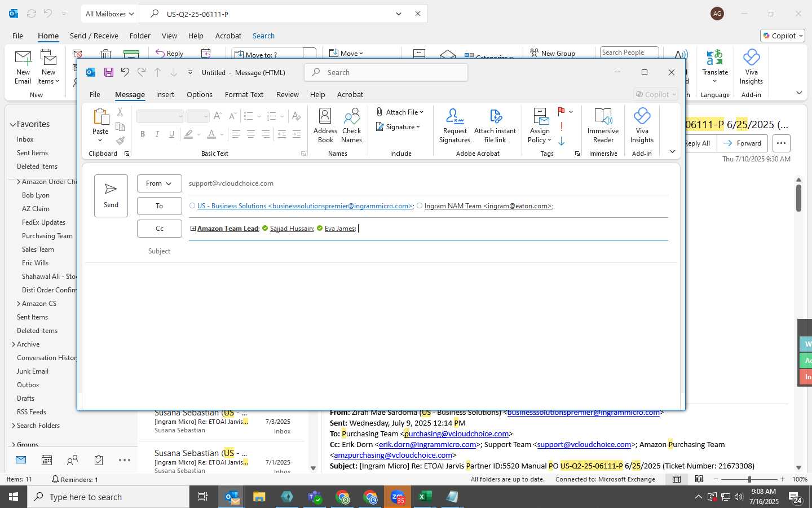
Task: Click Request Signatures Adobe icon
Action: point(454,126)
